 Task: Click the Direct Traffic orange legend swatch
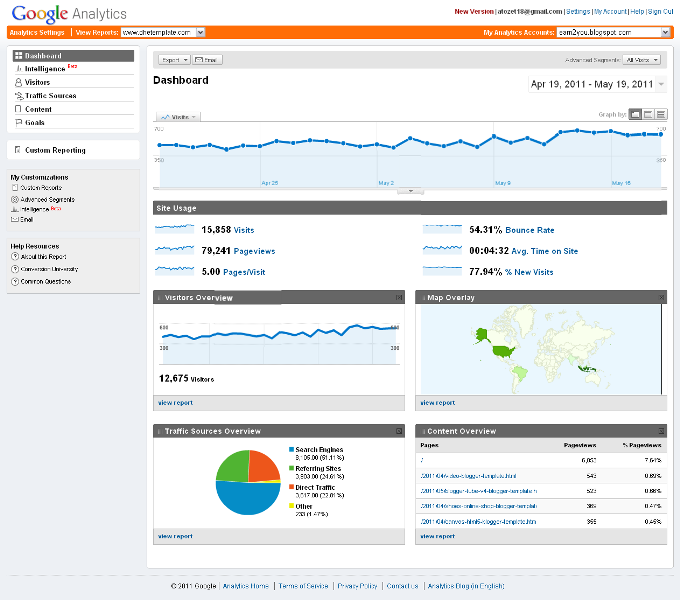tap(291, 487)
